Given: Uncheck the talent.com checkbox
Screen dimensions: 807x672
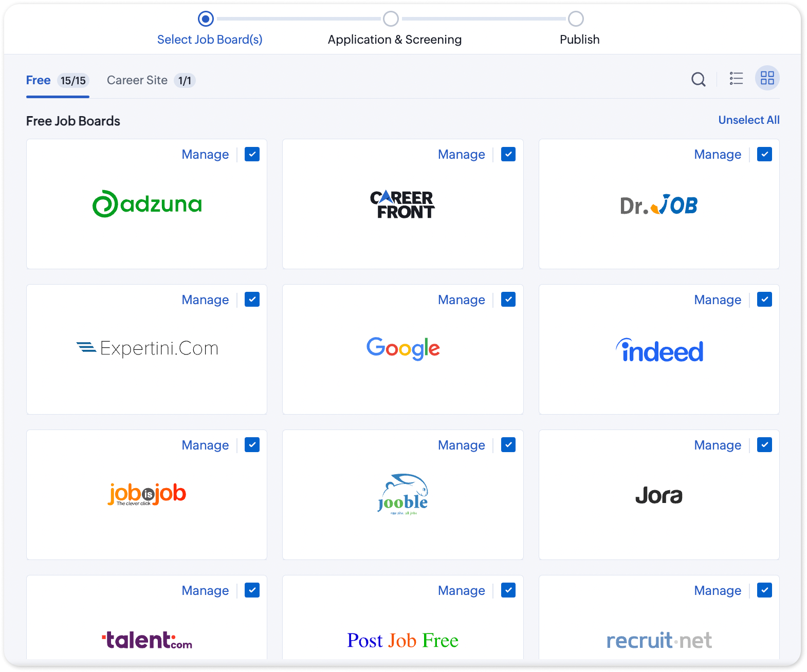Looking at the screenshot, I should coord(252,590).
